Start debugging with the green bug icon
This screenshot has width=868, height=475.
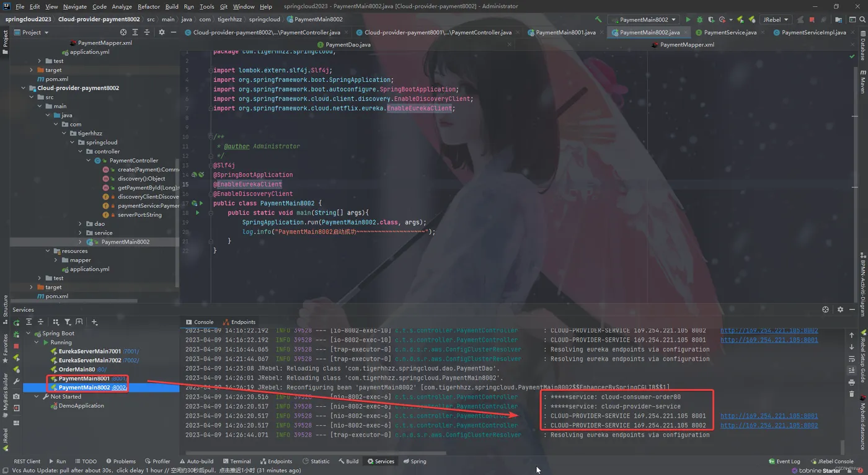(x=699, y=19)
